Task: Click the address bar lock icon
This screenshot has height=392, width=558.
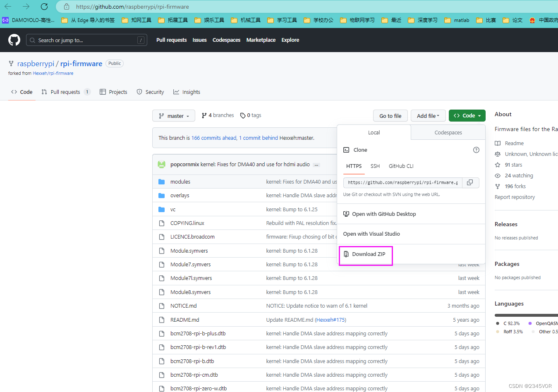Action: (x=67, y=7)
